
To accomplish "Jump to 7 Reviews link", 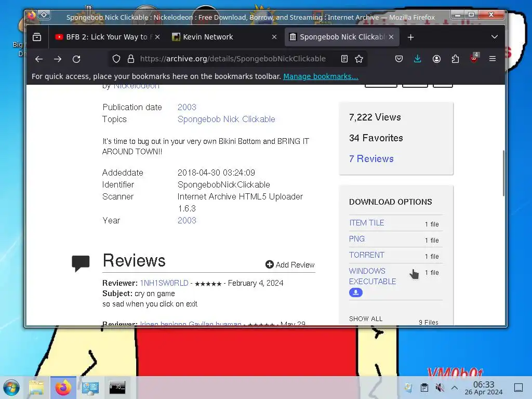I will 371,159.
